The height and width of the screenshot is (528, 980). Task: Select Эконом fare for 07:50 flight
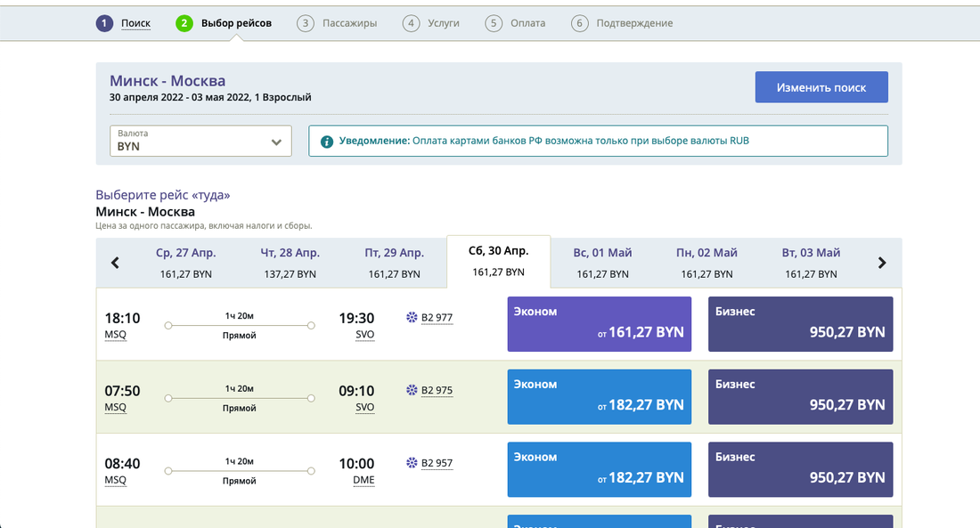coord(599,396)
